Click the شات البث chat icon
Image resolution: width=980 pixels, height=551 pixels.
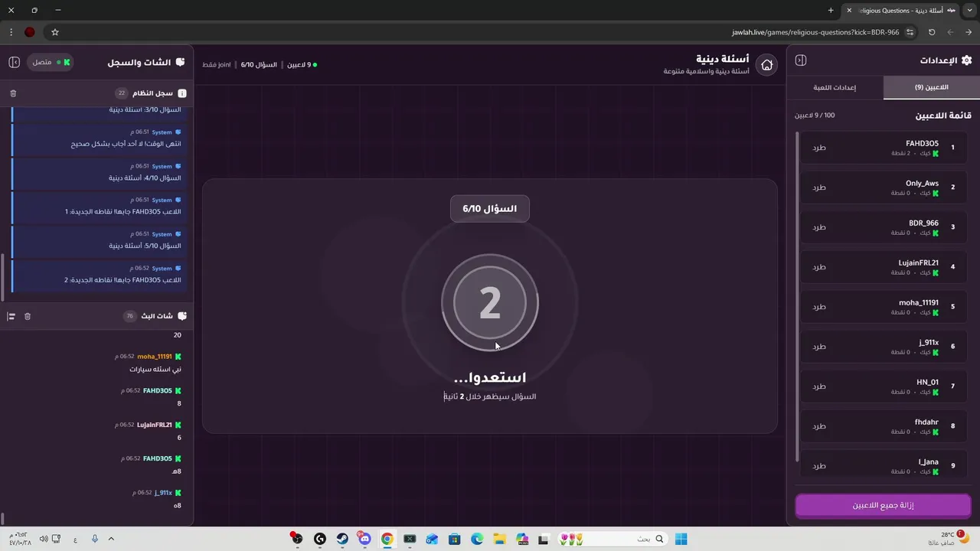click(x=182, y=316)
